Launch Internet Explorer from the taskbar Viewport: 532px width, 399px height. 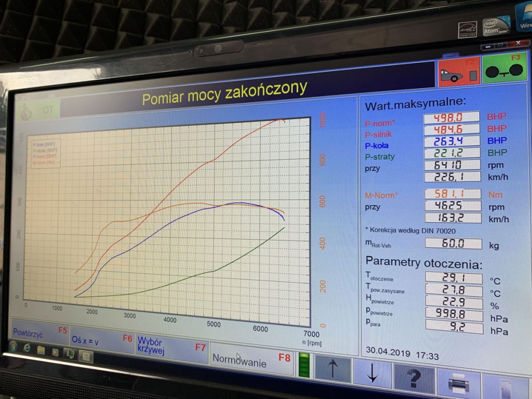point(27,349)
